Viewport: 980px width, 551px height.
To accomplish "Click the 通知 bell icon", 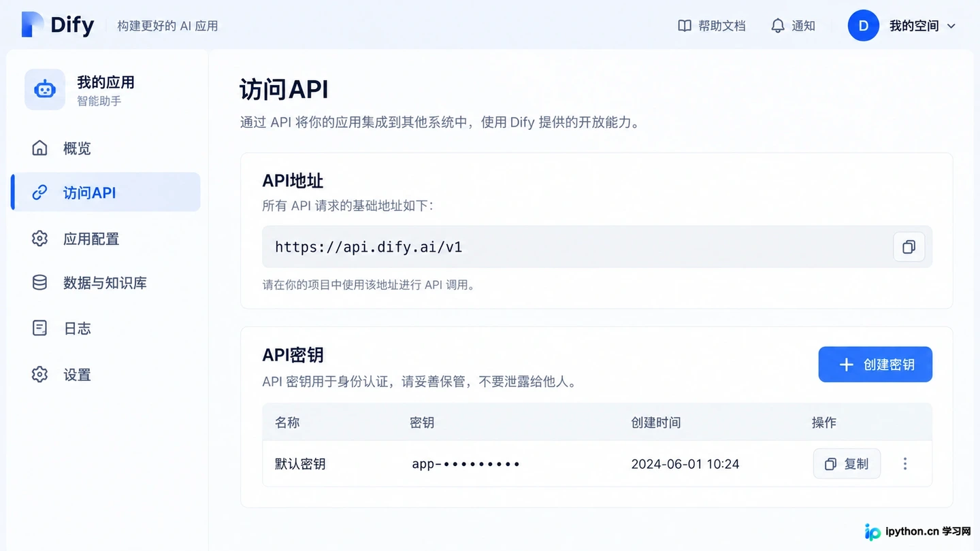I will click(777, 26).
